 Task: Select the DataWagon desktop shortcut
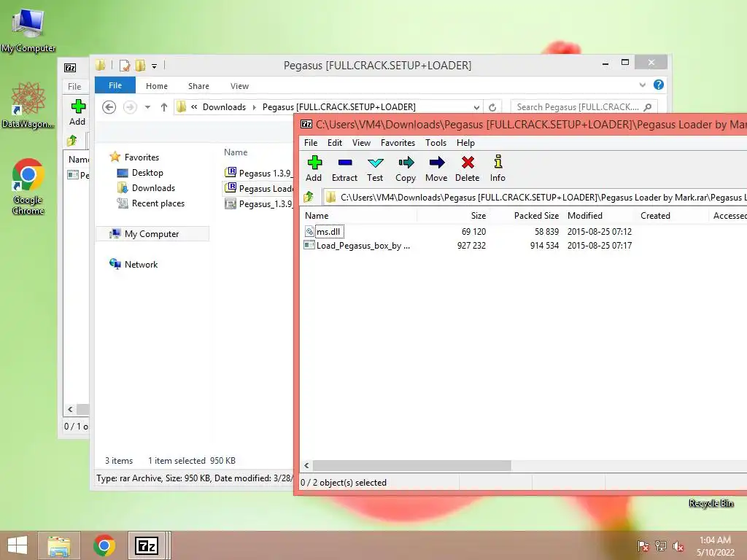pyautogui.click(x=28, y=105)
